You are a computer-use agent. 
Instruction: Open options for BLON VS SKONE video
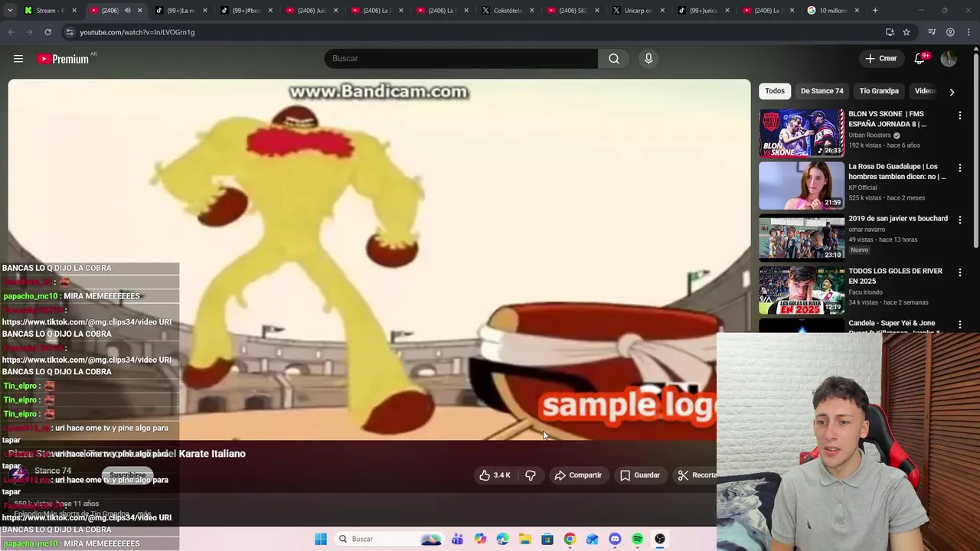[960, 116]
